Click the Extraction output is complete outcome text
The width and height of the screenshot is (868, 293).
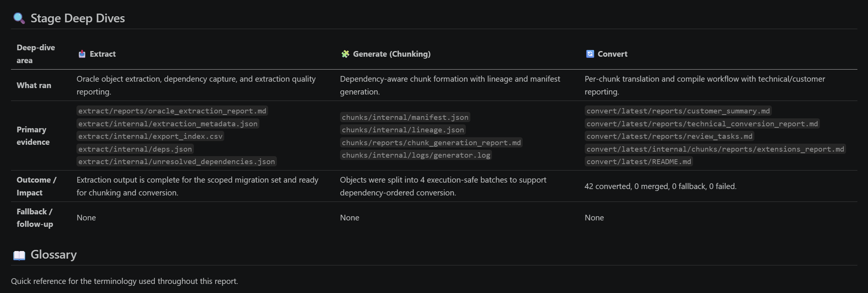coord(197,186)
